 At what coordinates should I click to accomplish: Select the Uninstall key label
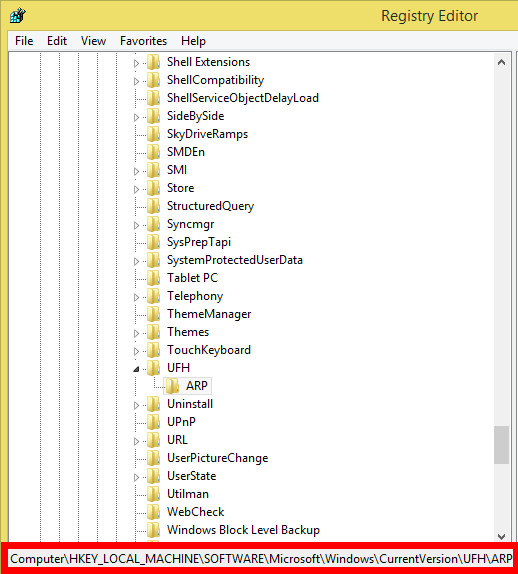pos(190,404)
